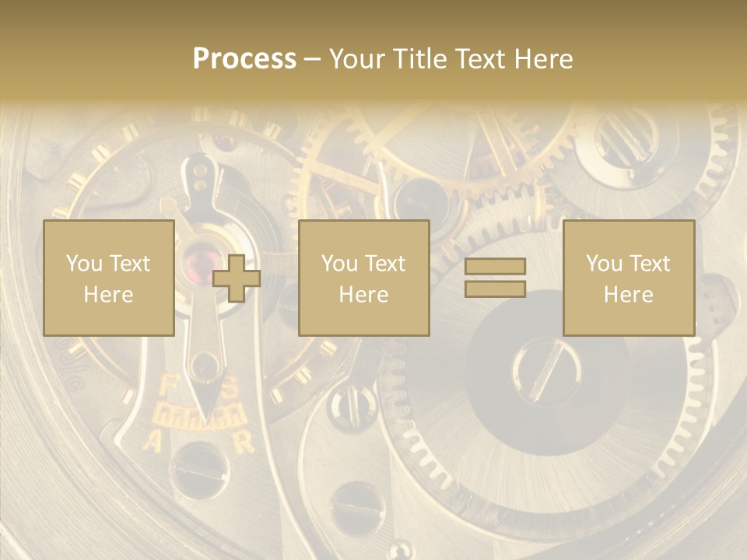Click the bold word "Process" in title
747x560 pixels.
pyautogui.click(x=244, y=59)
